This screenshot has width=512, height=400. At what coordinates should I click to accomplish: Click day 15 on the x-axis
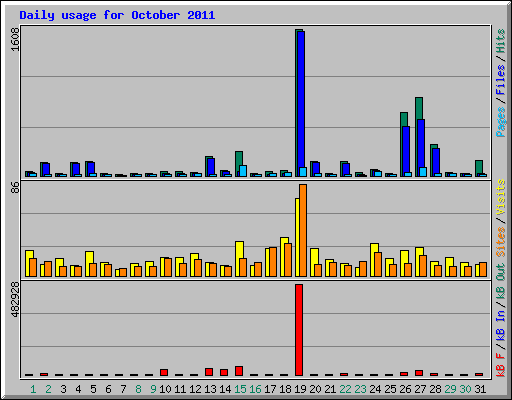coord(240,389)
